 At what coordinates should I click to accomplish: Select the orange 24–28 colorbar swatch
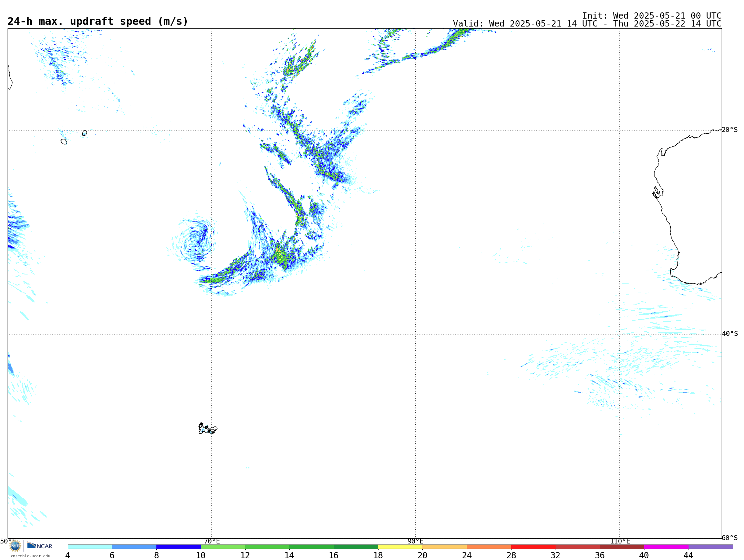click(489, 547)
